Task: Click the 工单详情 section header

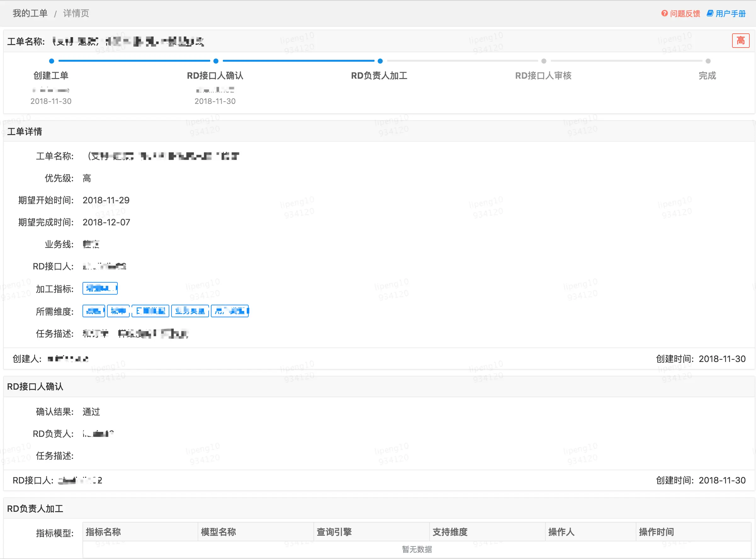Action: [x=25, y=132]
